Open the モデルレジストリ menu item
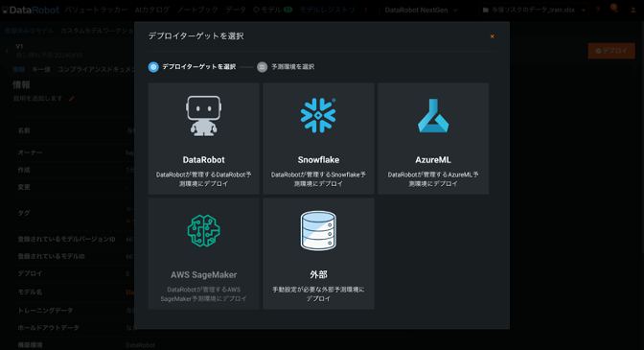 coord(328,10)
